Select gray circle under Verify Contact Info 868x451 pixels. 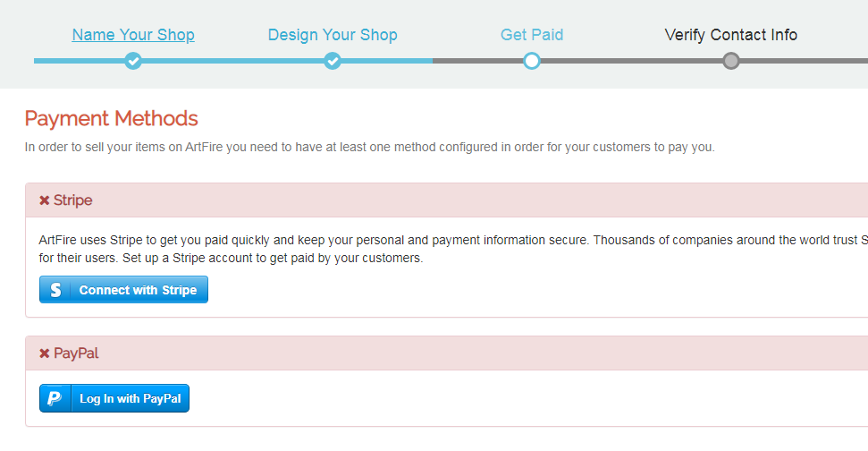click(731, 61)
